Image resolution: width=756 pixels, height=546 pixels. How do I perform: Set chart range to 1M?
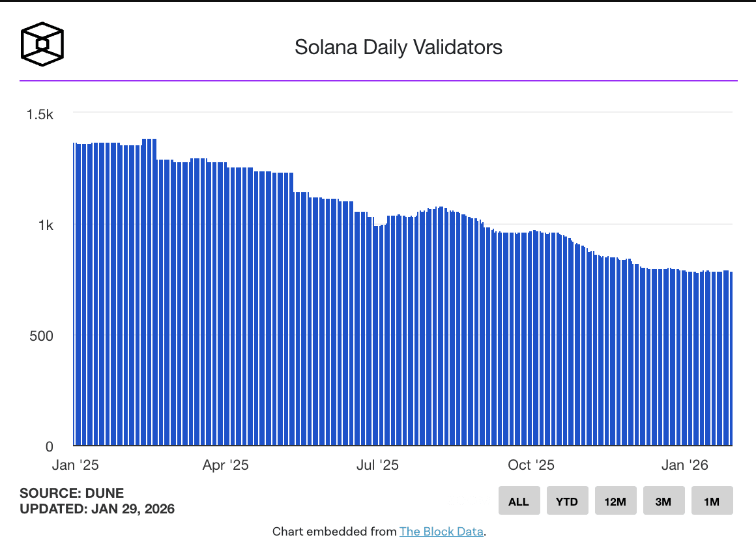click(x=712, y=501)
